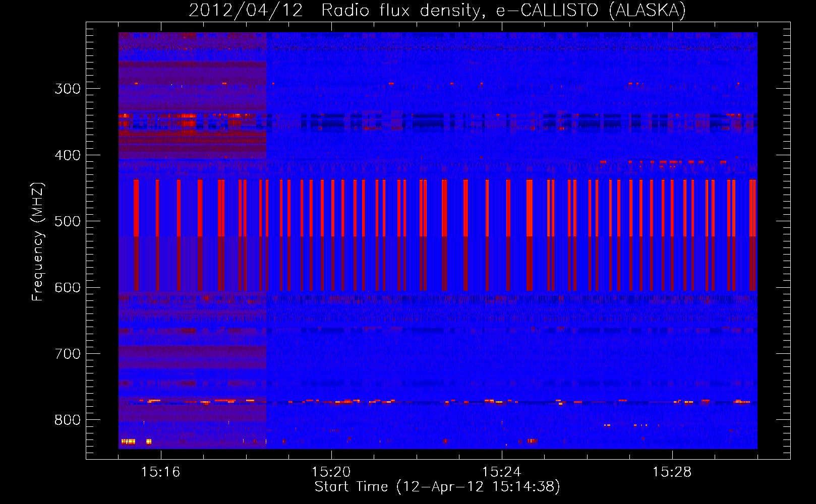Click the 800 frequency tick label
Screen dimensions: 816x504
point(68,420)
